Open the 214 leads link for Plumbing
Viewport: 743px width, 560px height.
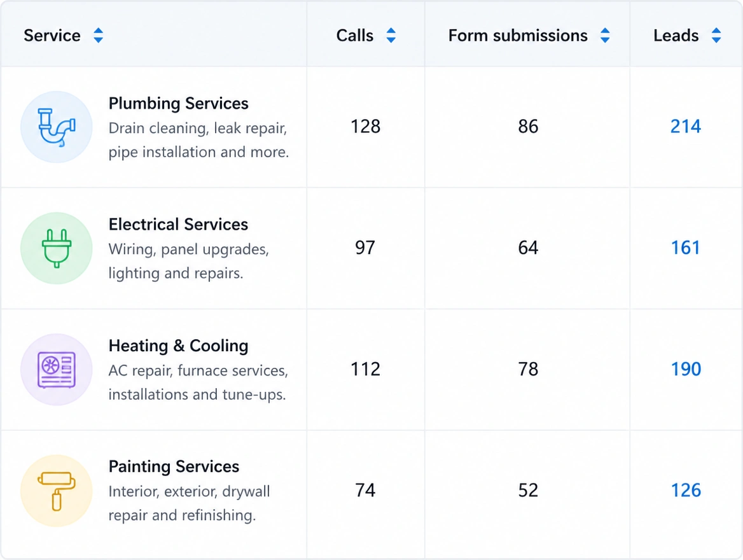[x=685, y=127]
